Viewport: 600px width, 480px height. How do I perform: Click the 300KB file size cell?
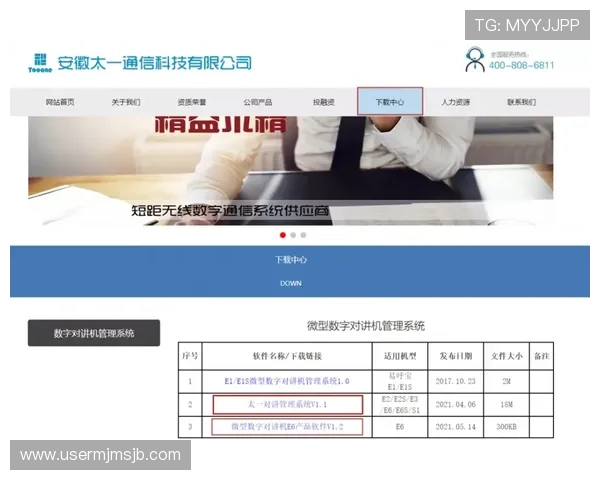pyautogui.click(x=506, y=426)
